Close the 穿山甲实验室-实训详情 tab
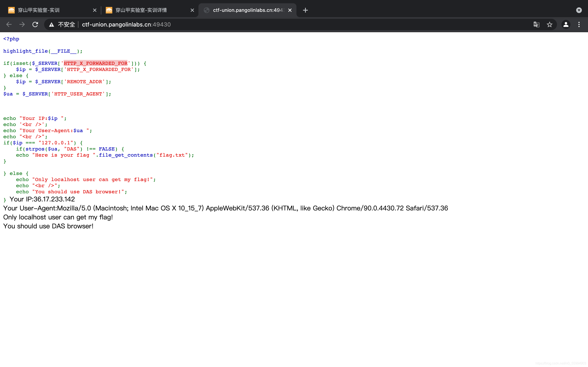 tap(192, 10)
